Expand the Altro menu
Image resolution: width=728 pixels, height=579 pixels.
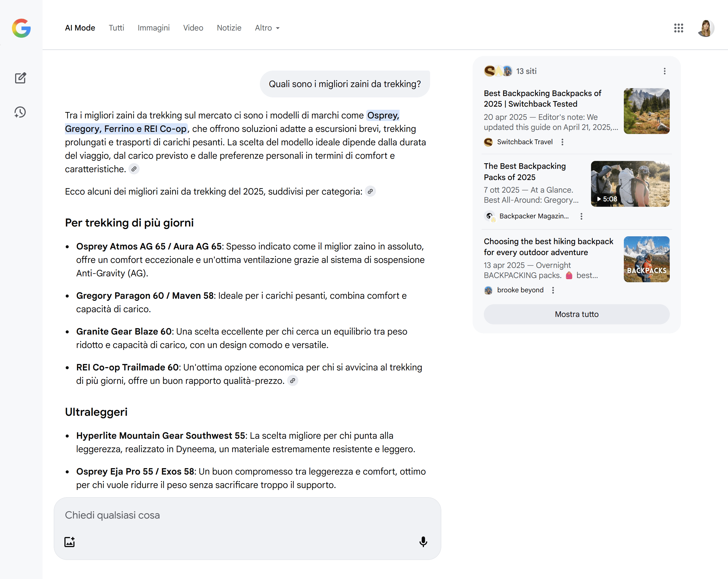pos(267,28)
